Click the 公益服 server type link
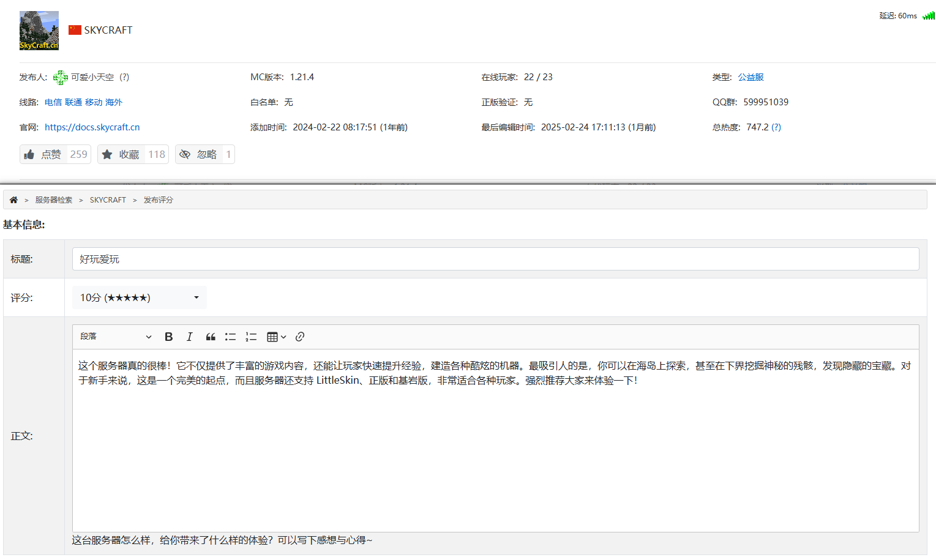 tap(751, 77)
